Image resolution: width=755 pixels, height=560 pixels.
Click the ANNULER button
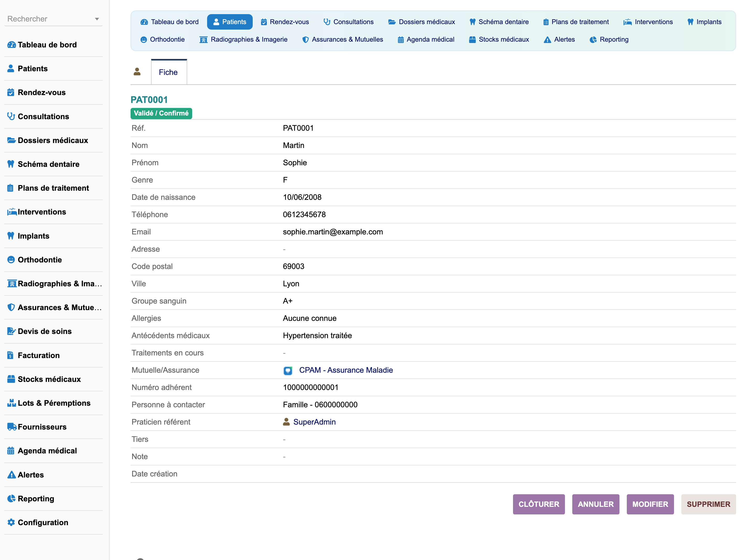point(596,504)
